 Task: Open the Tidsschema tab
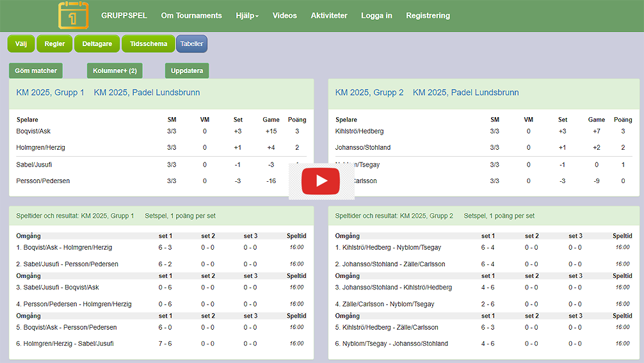149,44
